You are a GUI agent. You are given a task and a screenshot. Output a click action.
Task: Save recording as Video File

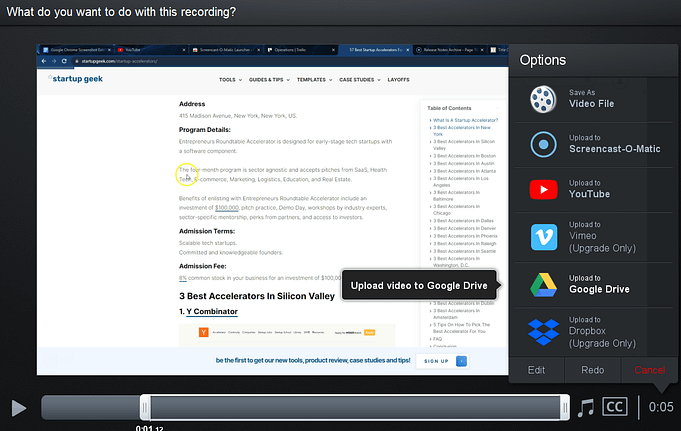click(593, 99)
